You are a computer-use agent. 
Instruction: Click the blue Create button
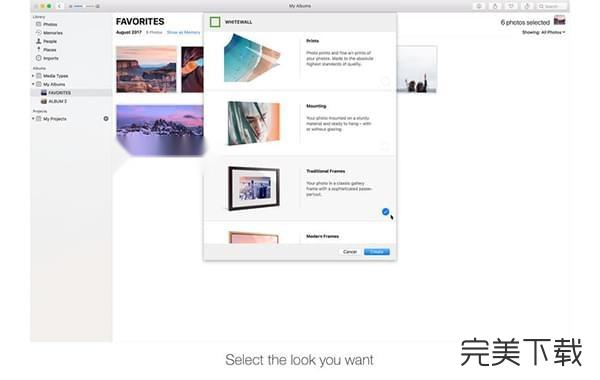pyautogui.click(x=377, y=251)
